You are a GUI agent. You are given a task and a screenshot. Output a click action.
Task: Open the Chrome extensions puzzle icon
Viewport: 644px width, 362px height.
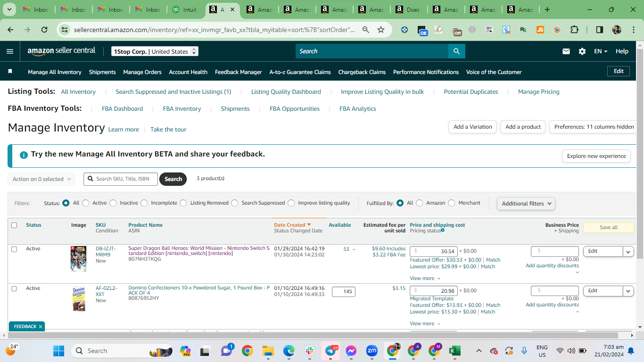click(574, 30)
